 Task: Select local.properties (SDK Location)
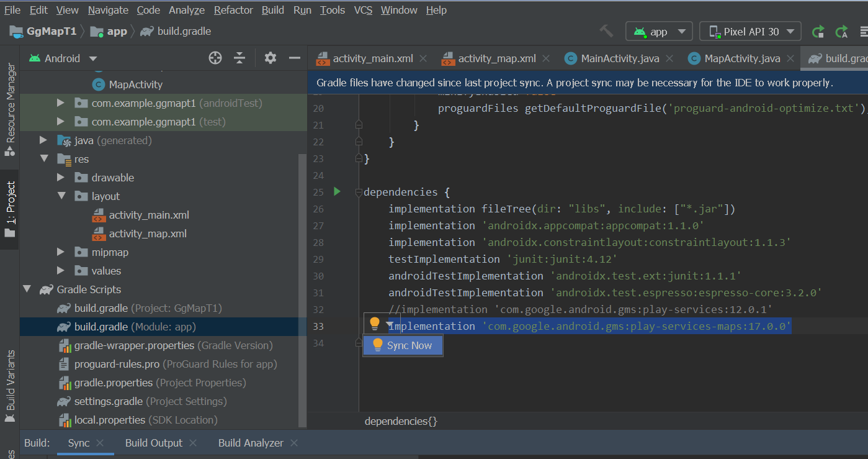[137, 420]
